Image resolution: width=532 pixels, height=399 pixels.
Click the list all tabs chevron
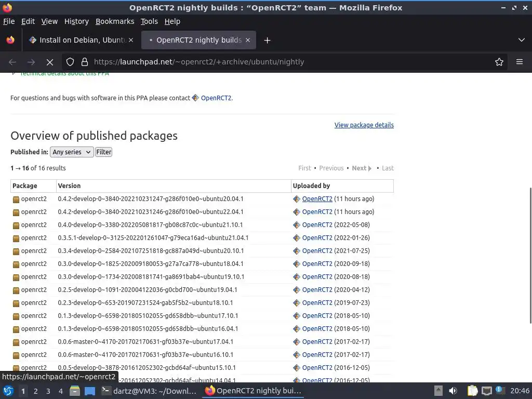point(522,40)
